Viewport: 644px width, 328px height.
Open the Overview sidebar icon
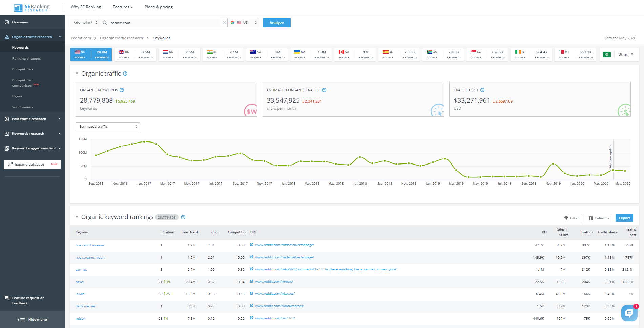(7, 22)
